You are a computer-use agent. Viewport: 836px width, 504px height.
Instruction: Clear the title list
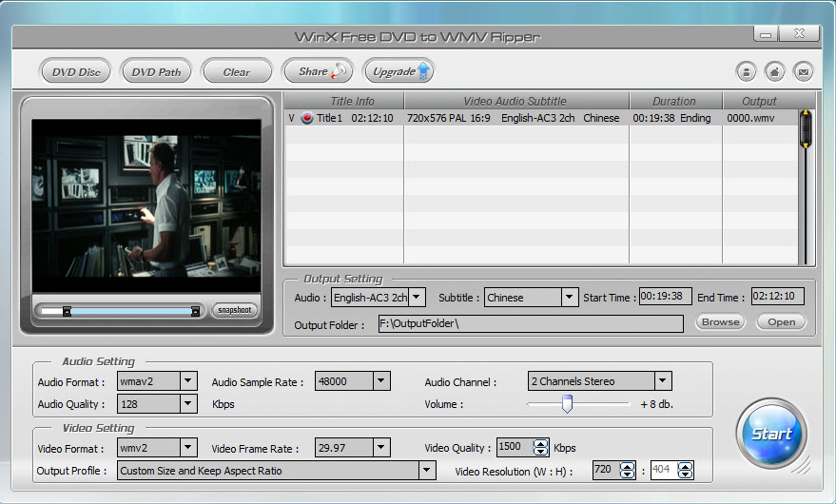(236, 71)
